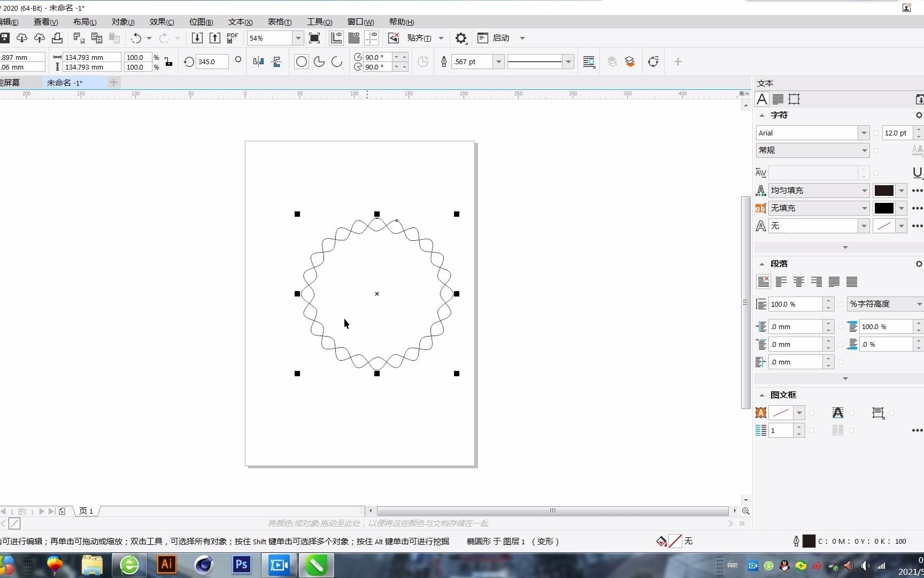Click the Convert to Curves icon
Viewport: 924px width, 578px height.
tap(653, 62)
